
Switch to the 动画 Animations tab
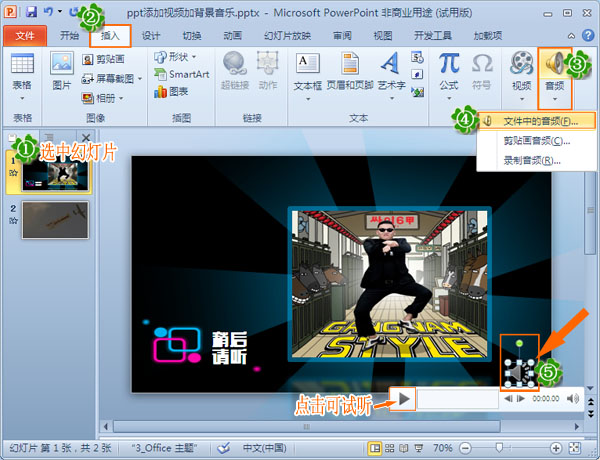[x=232, y=36]
